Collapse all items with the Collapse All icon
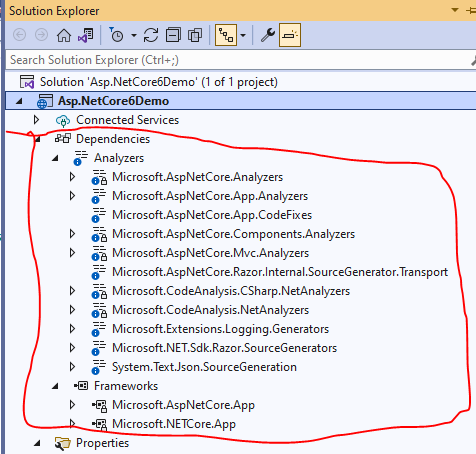The width and height of the screenshot is (476, 454). point(173,35)
